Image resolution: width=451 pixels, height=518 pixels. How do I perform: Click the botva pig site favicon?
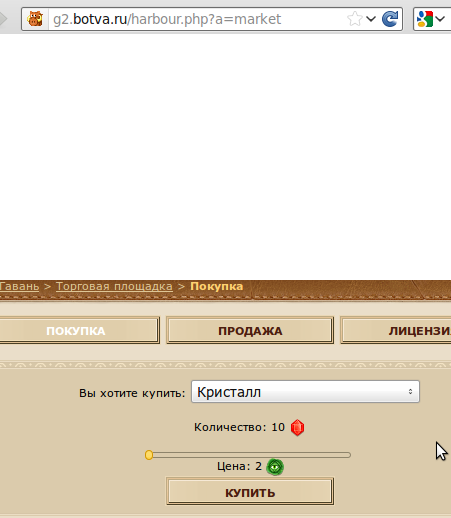point(35,19)
